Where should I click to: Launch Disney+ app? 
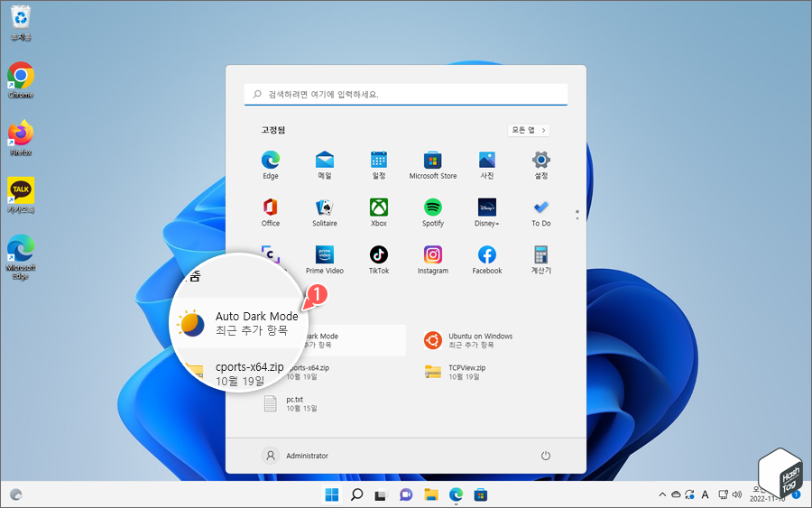[487, 212]
